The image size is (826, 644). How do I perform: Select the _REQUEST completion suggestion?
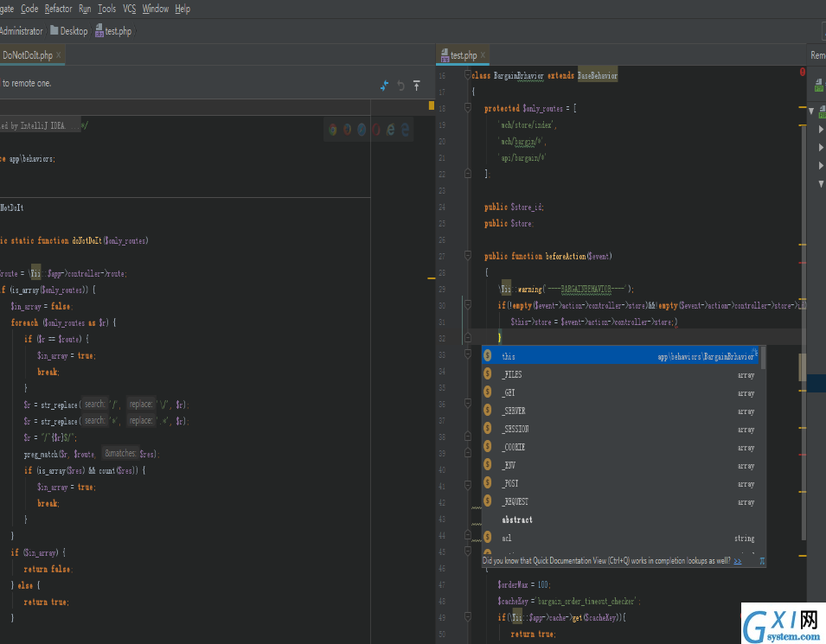coord(622,501)
